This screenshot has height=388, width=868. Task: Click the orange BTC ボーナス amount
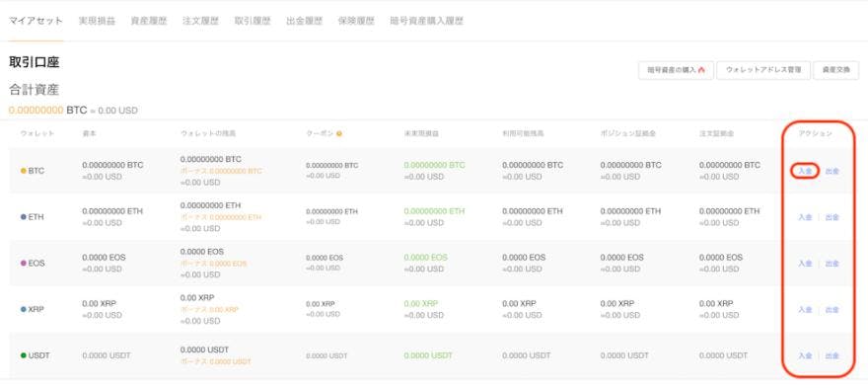click(x=221, y=171)
